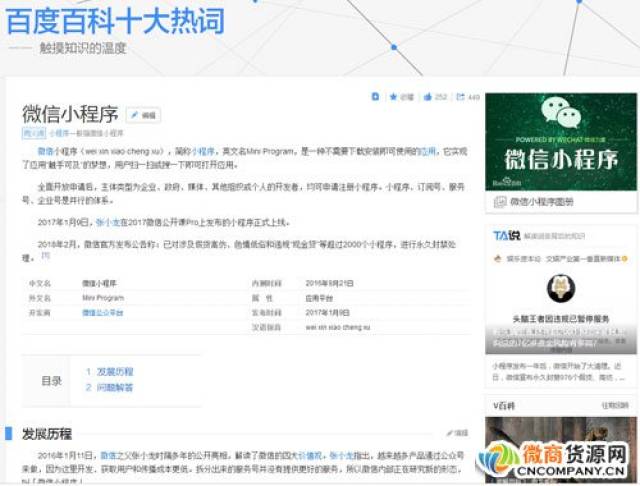Click the date 2017年1月9日 in info table

pos(327,313)
